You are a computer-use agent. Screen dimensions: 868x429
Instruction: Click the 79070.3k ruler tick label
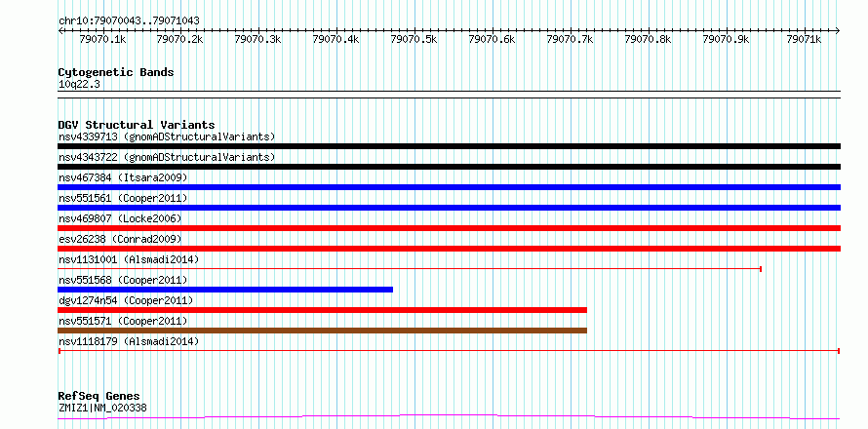[x=258, y=39]
